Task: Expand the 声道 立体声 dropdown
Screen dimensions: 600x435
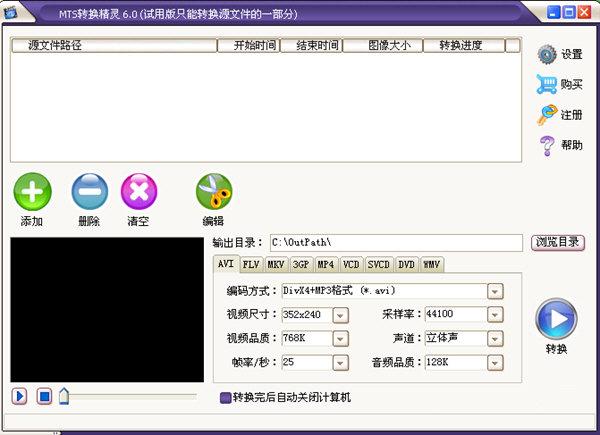Action: [495, 339]
